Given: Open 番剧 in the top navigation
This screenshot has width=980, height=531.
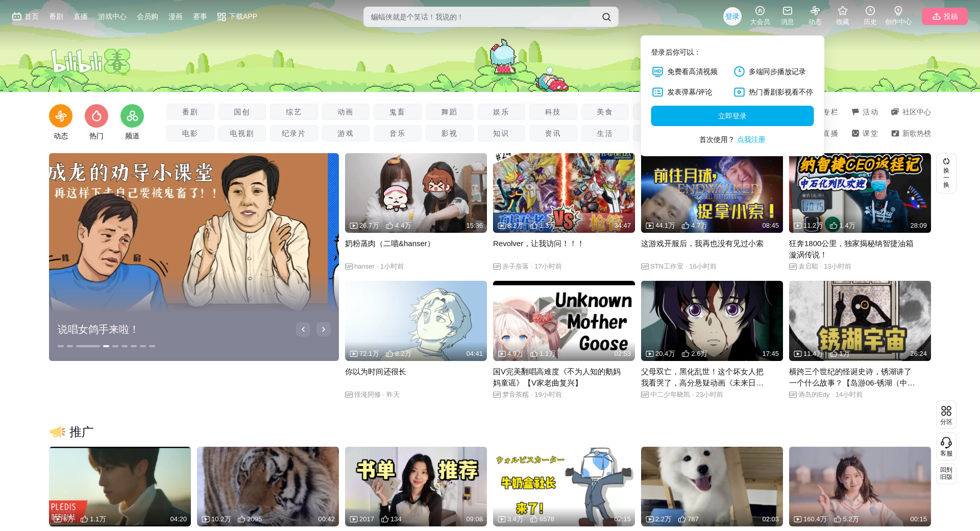Looking at the screenshot, I should (56, 16).
